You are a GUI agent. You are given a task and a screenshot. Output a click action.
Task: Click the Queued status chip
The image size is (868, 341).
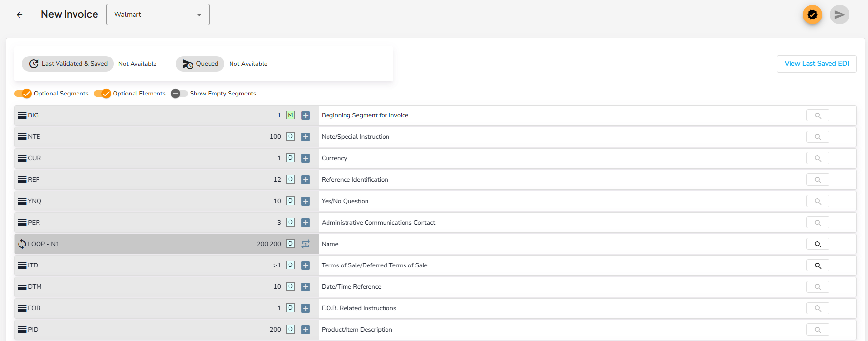click(x=200, y=64)
